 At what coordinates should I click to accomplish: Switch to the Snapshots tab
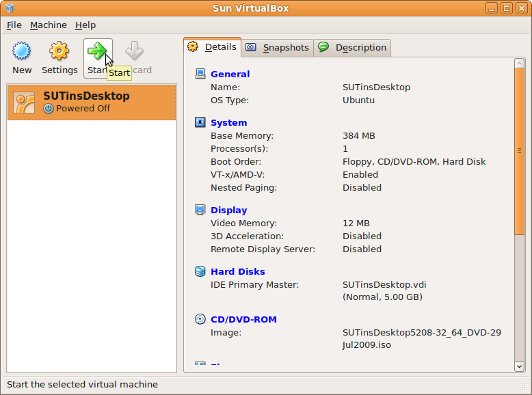[277, 47]
